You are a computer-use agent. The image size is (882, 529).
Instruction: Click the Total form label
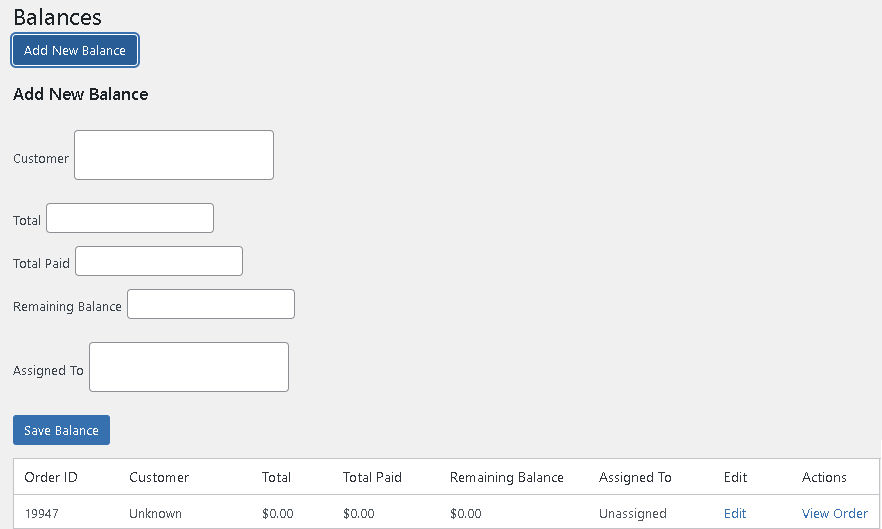pos(26,221)
